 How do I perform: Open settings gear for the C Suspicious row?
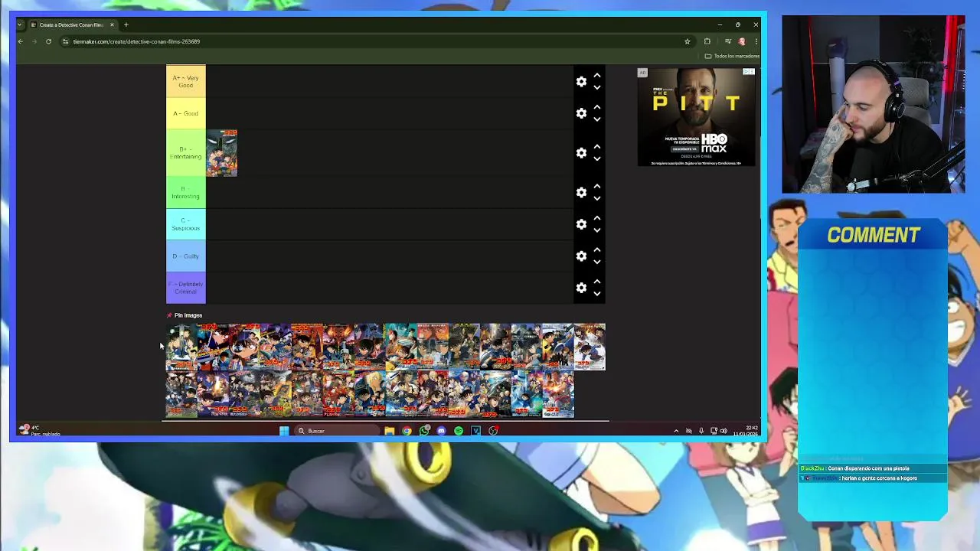click(x=581, y=224)
